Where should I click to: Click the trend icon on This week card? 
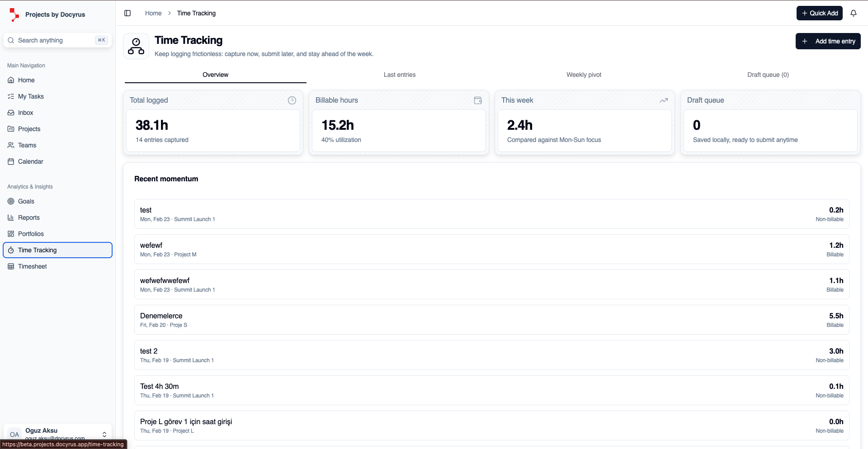point(664,100)
